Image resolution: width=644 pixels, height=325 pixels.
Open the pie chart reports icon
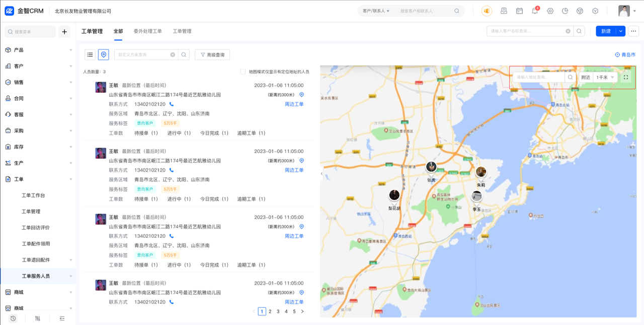click(565, 11)
